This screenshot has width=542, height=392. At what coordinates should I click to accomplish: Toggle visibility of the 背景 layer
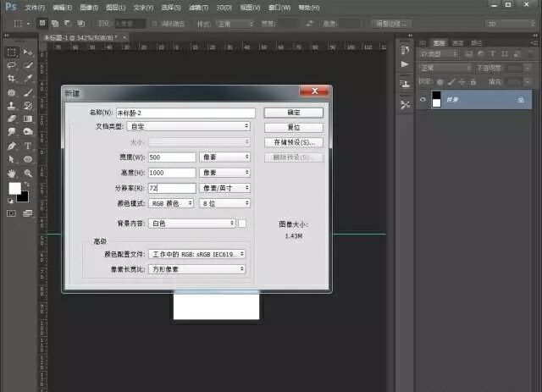[423, 99]
